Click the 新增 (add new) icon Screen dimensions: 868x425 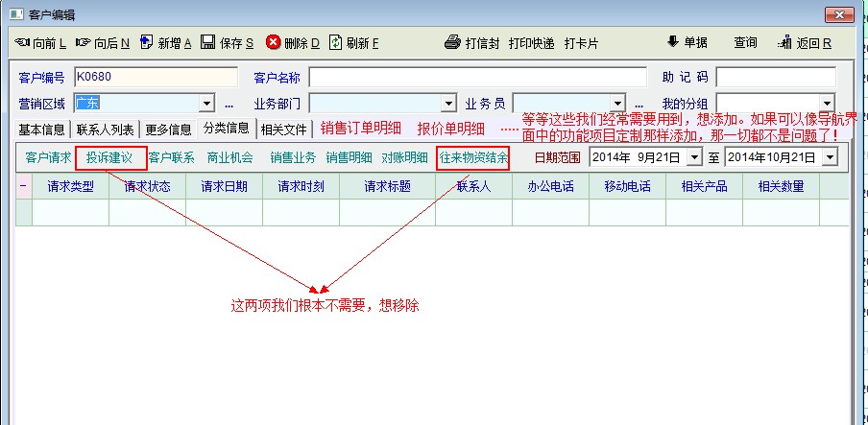[146, 43]
